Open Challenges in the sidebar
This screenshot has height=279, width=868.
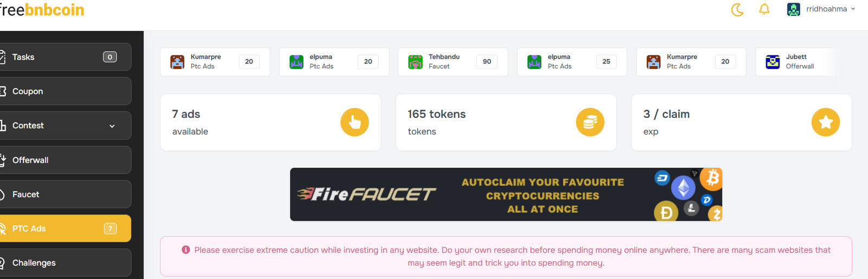(x=66, y=263)
